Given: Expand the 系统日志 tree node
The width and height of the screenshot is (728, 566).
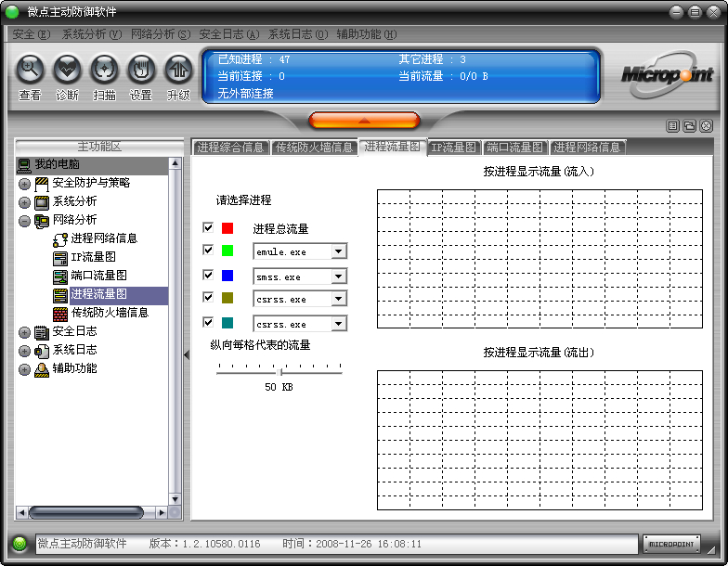Looking at the screenshot, I should coord(24,351).
